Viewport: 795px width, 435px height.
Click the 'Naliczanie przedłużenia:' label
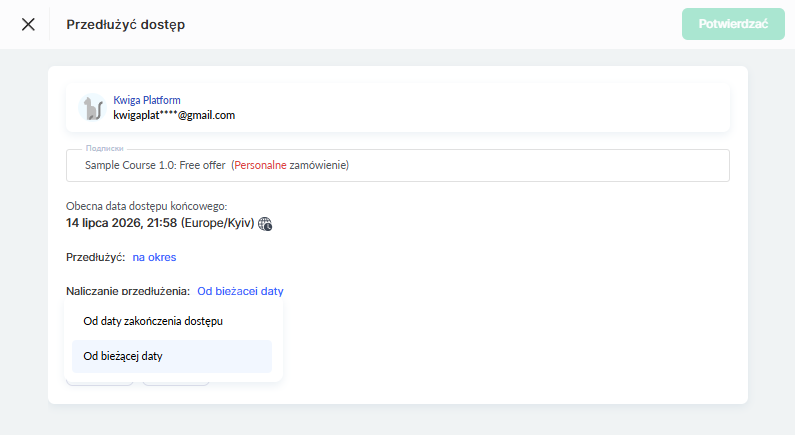[x=128, y=291]
